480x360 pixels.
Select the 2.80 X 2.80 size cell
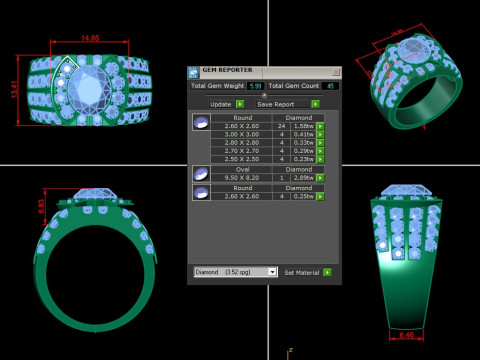point(242,143)
